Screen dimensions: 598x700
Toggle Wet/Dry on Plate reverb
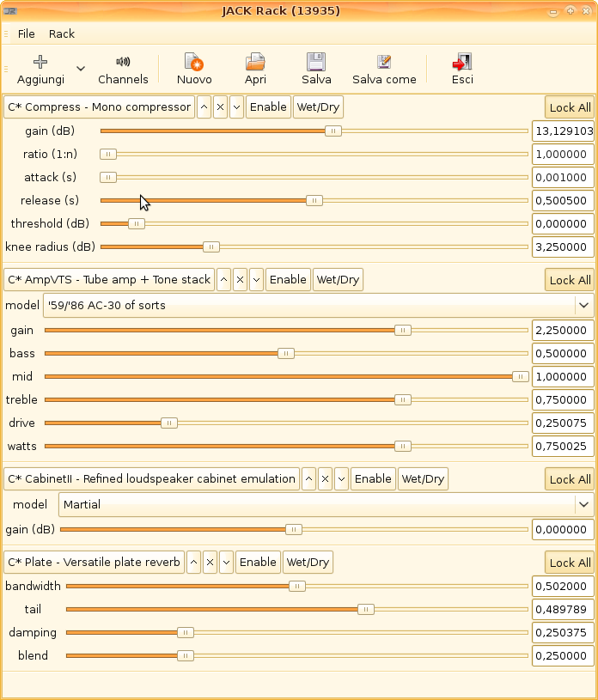[x=308, y=562]
